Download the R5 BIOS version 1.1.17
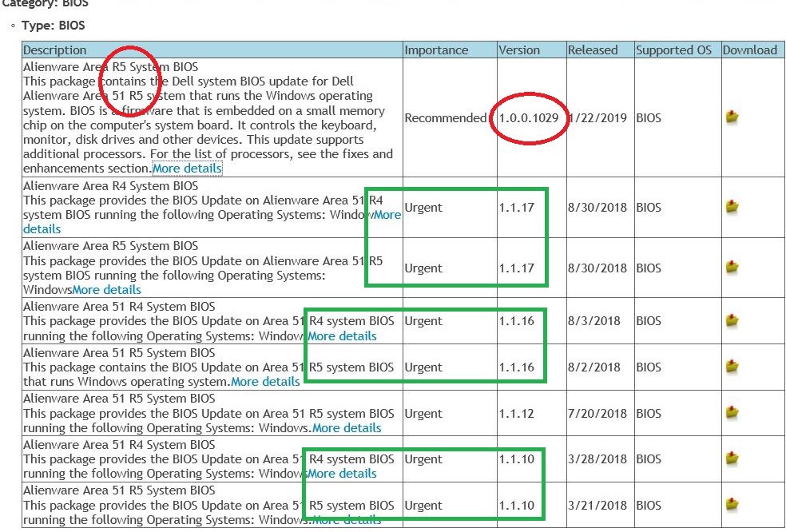The width and height of the screenshot is (786, 532). pos(732,268)
